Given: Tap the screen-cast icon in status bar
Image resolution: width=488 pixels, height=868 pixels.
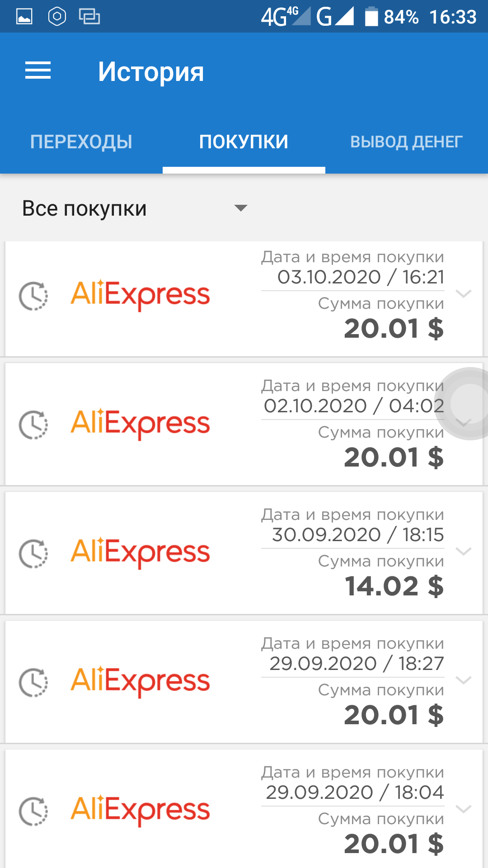Looking at the screenshot, I should 89,17.
